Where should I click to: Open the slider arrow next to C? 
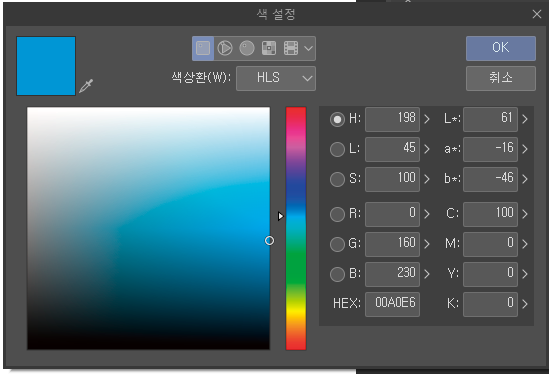(x=525, y=214)
